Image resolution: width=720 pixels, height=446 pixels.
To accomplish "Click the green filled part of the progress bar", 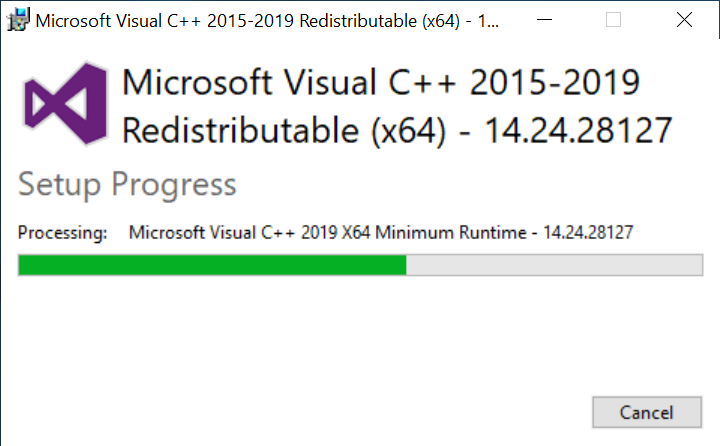I will tap(212, 265).
